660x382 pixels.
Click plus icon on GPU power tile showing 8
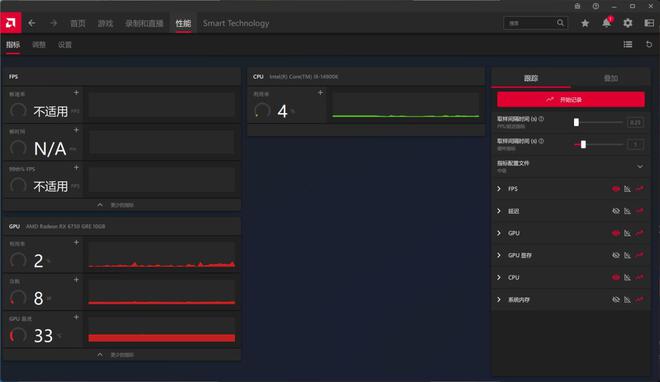pyautogui.click(x=76, y=280)
